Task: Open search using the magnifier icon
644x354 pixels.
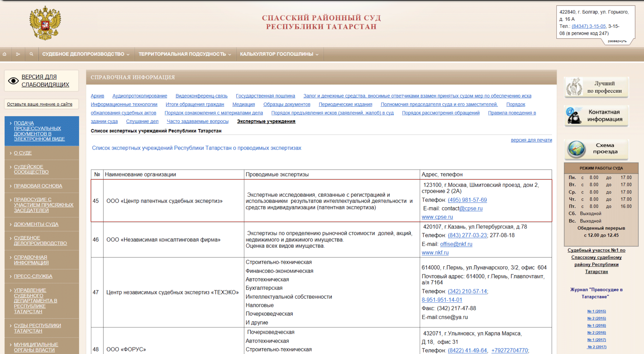Action: (x=31, y=54)
